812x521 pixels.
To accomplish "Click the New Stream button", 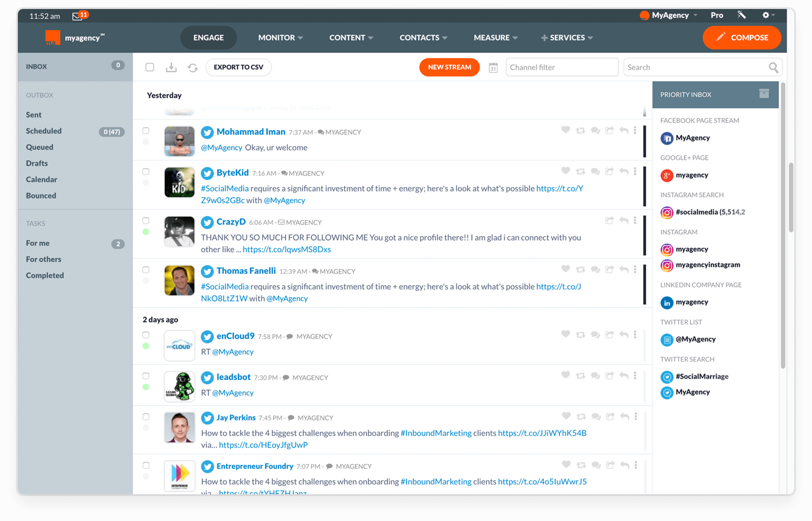I will click(449, 67).
